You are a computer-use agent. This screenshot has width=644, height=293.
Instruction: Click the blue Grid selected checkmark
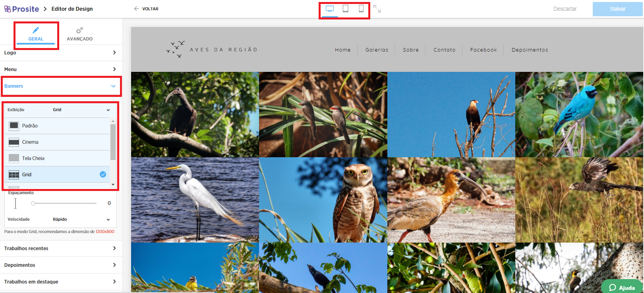pos(103,174)
